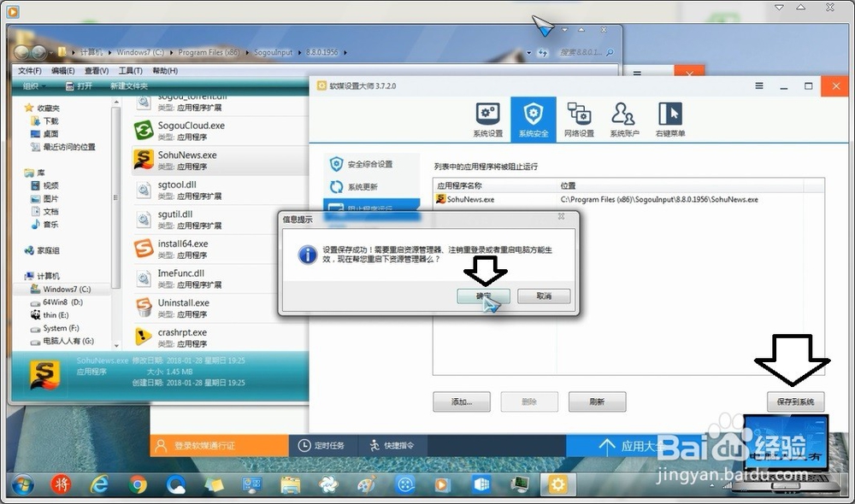
Task: Open 下载 in navigation pane
Action: (44, 121)
